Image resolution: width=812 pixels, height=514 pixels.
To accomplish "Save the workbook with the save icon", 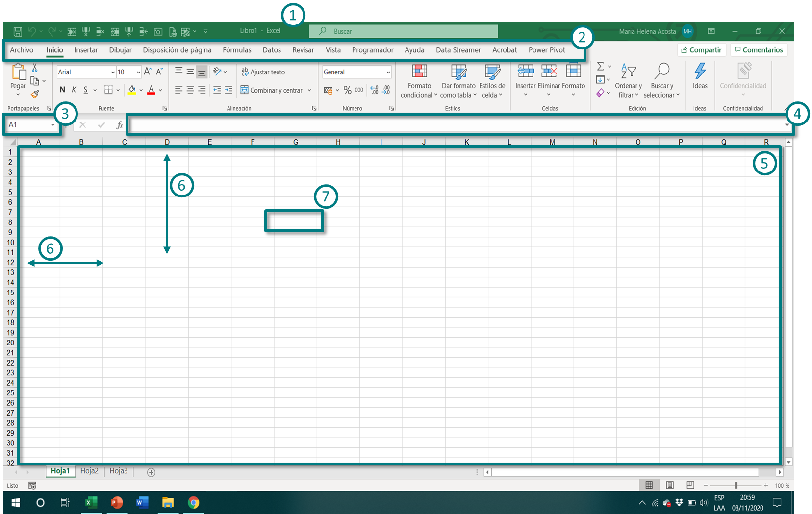I will [18, 32].
